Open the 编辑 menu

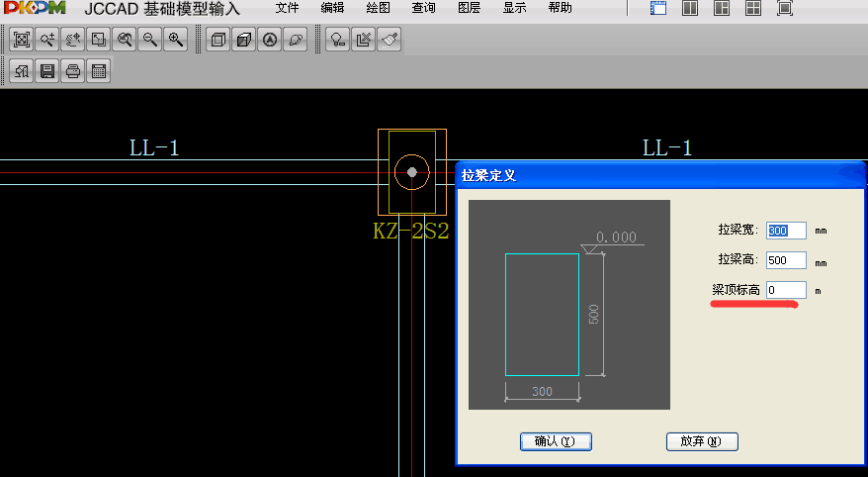point(332,8)
